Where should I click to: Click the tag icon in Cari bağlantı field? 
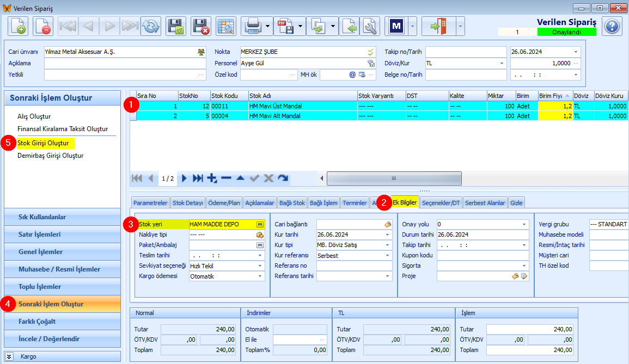(388, 225)
